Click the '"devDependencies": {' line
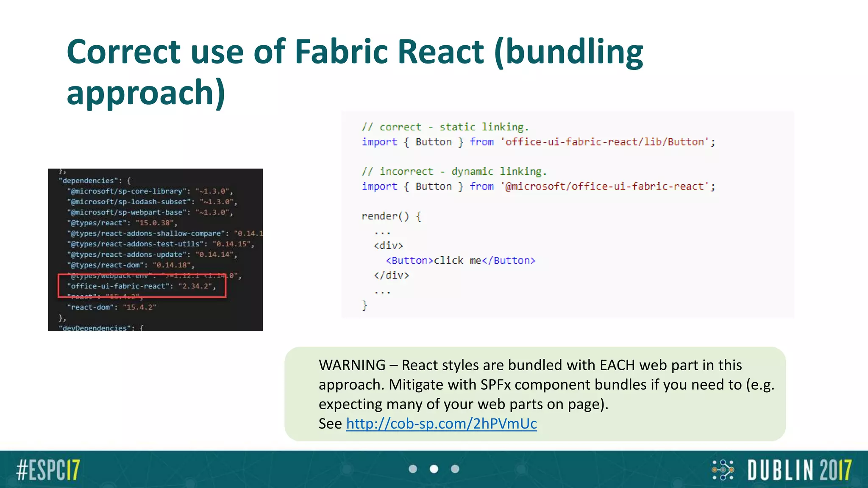The width and height of the screenshot is (868, 488). coord(101,328)
